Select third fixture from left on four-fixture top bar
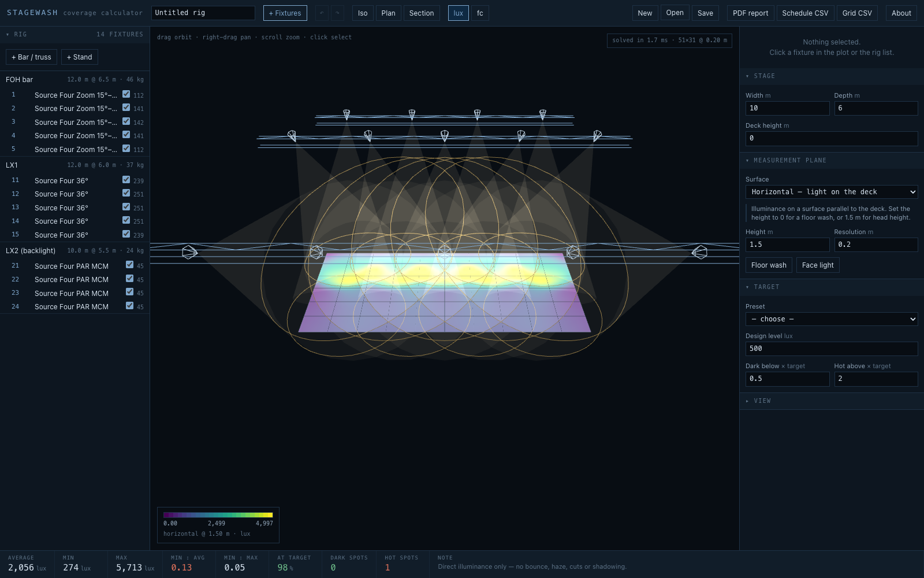The width and height of the screenshot is (924, 578). point(477,114)
